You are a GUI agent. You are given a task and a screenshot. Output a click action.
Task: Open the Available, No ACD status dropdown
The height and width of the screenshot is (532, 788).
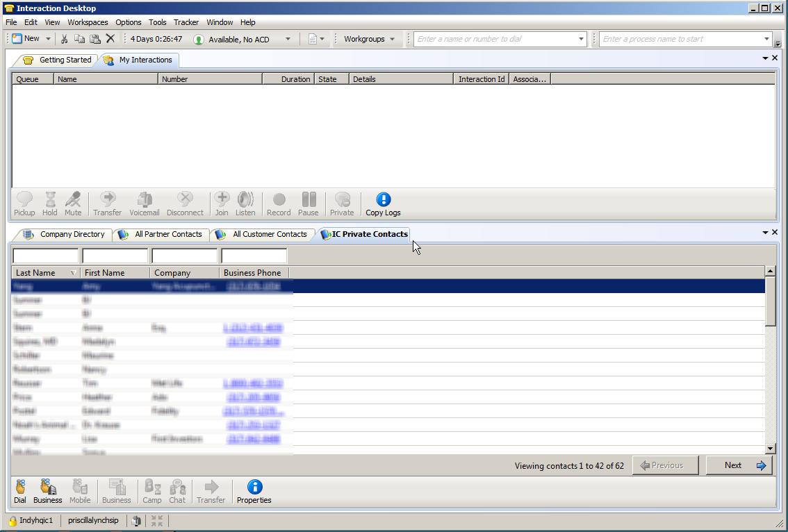pyautogui.click(x=288, y=40)
